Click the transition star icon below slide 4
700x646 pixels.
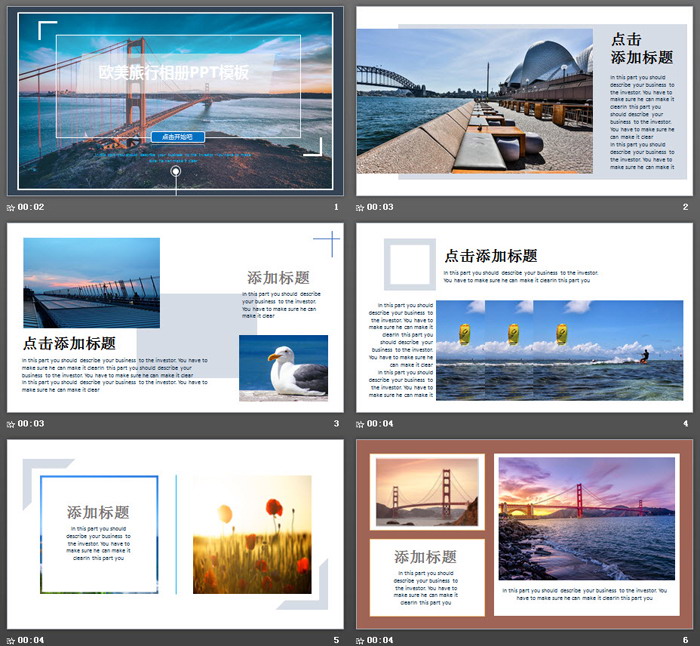(361, 423)
